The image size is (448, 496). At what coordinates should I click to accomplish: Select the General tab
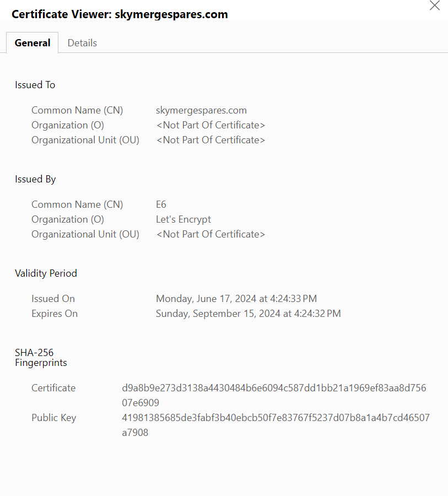33,42
